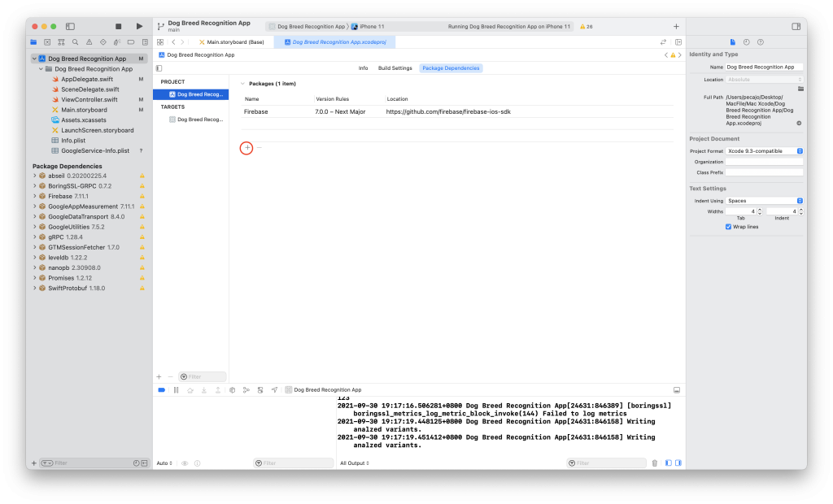
Task: Run the app with the Play button
Action: [x=139, y=26]
